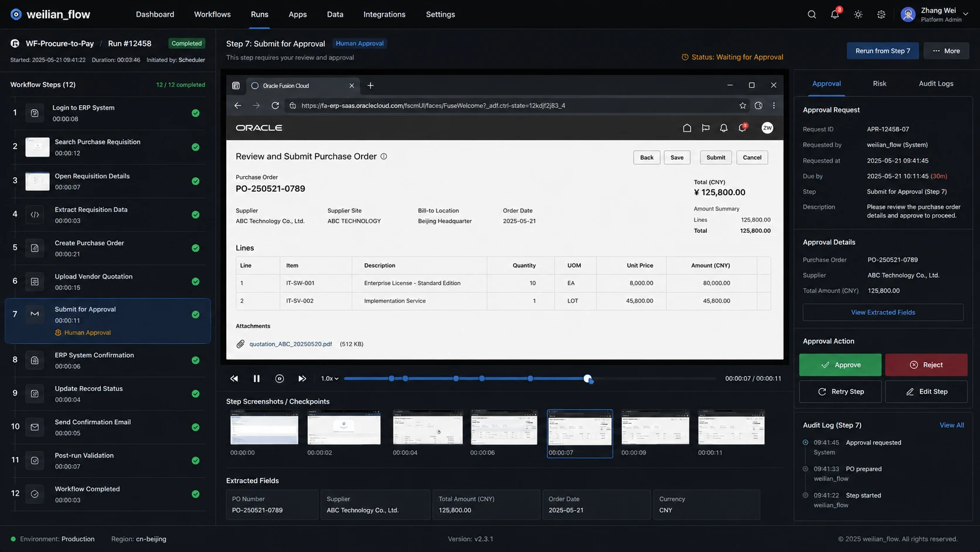The height and width of the screenshot is (552, 980).
Task: Click the search magnifier icon
Action: tap(812, 15)
